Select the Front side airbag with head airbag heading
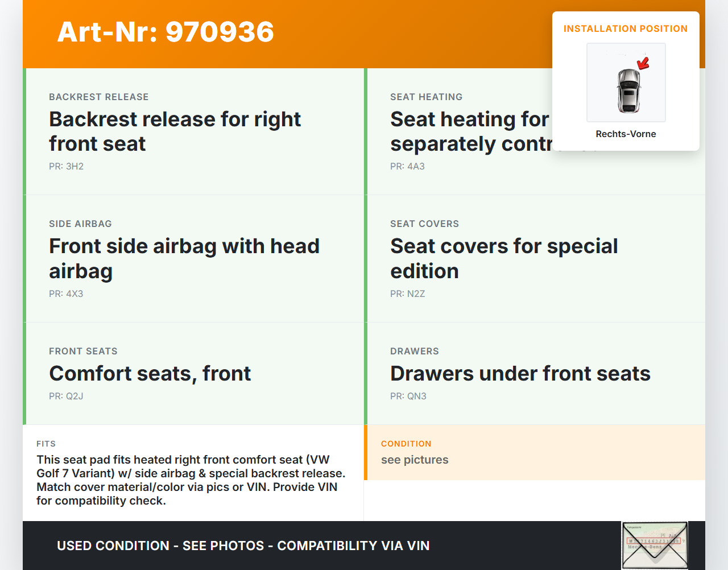The width and height of the screenshot is (728, 570). coord(184,258)
